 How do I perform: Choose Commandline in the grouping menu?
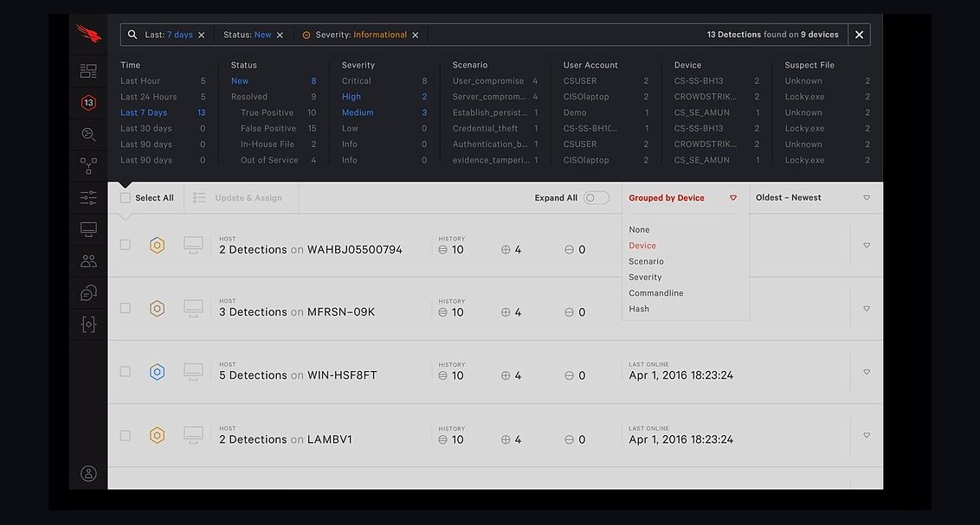(655, 293)
